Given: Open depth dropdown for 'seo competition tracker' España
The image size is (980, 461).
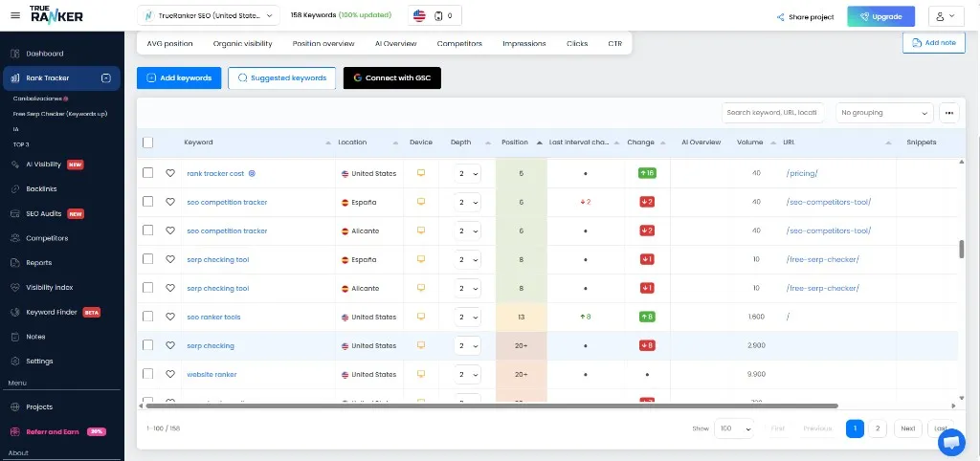Looking at the screenshot, I should click(x=467, y=203).
